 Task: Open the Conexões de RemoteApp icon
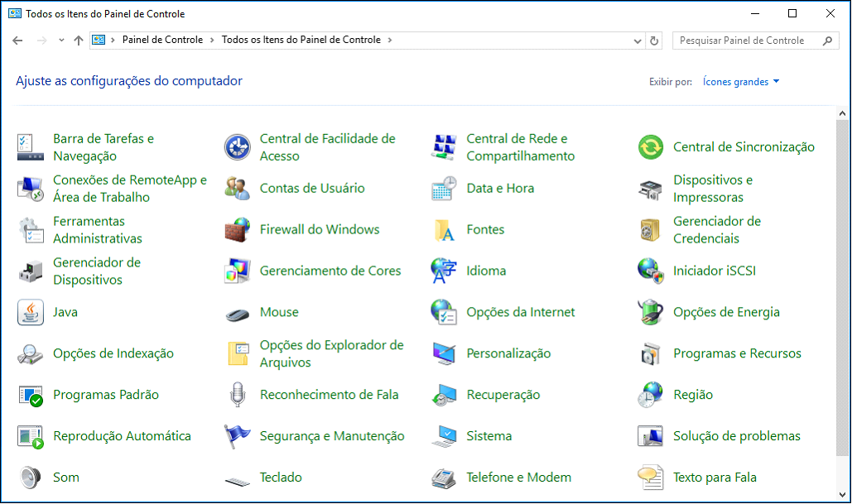[31, 189]
